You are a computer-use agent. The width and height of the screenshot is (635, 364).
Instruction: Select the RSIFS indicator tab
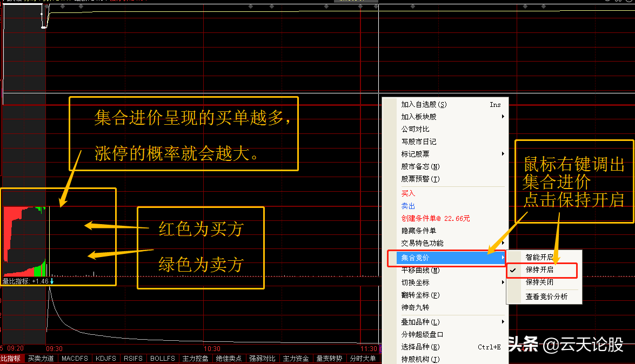point(133,359)
